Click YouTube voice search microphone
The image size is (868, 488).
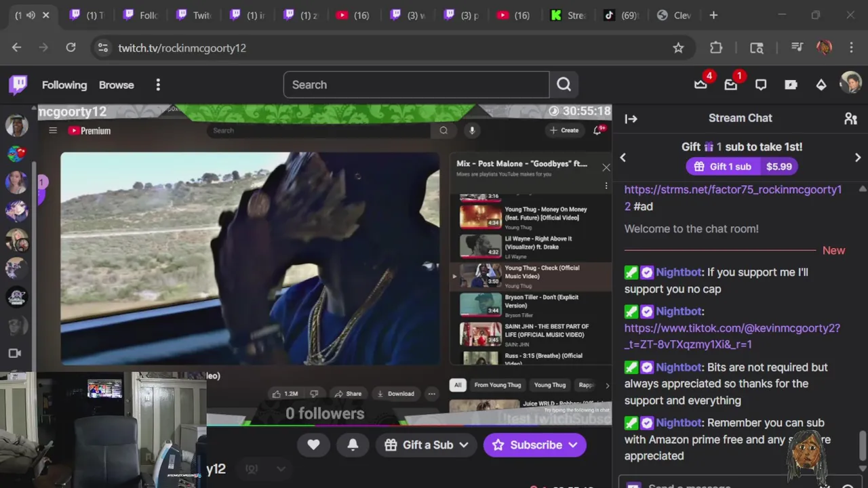[x=472, y=130]
